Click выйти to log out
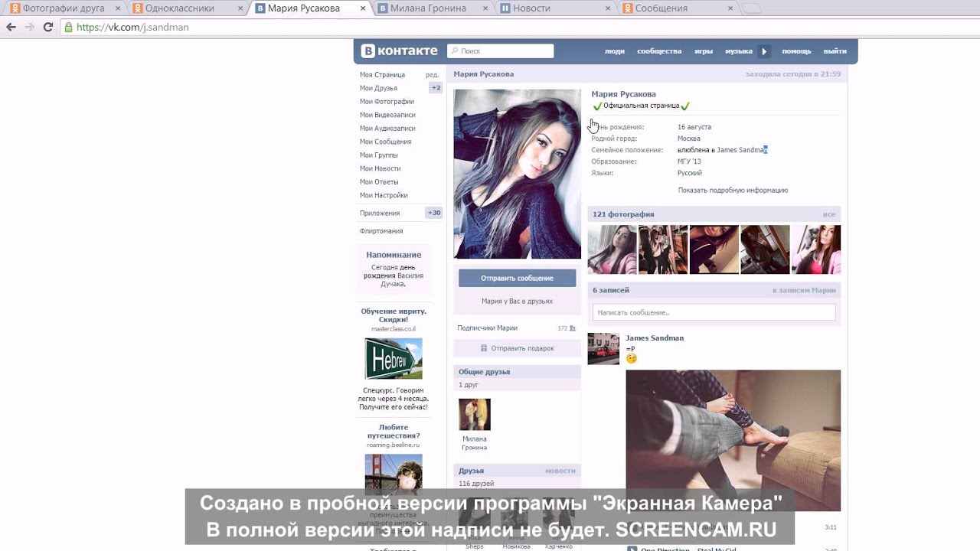This screenshot has width=980, height=551. pos(835,51)
